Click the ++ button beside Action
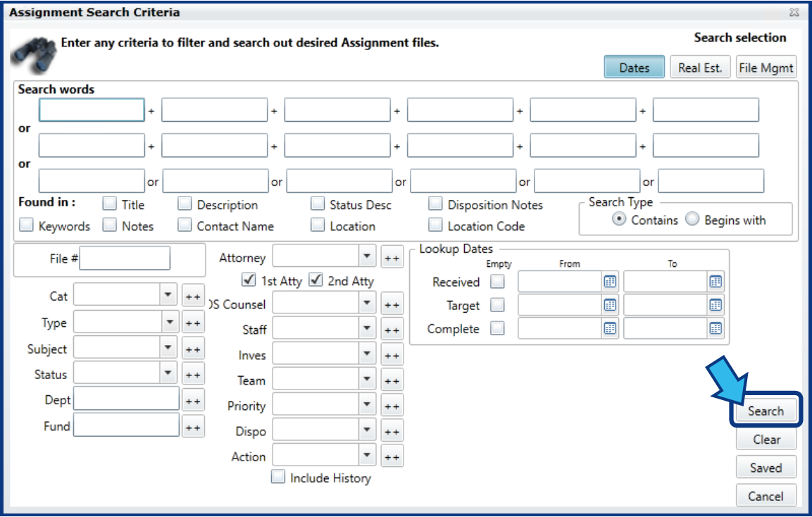Screen dimensions: 812x517 (x=392, y=456)
